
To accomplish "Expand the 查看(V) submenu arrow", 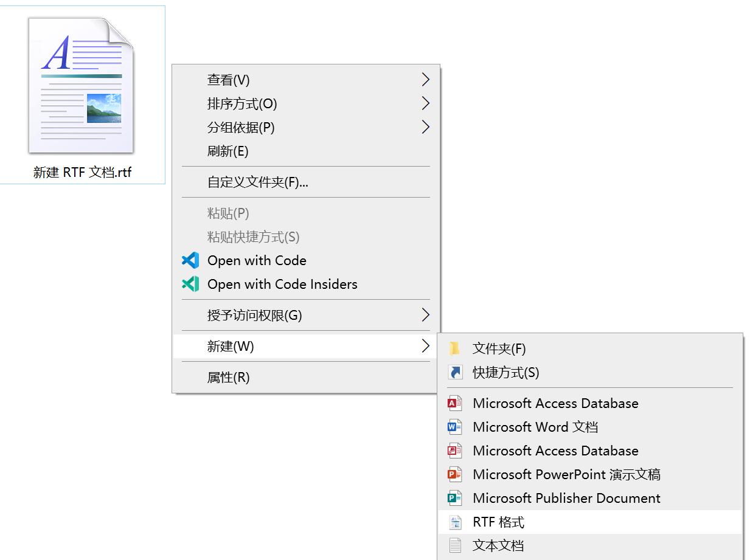I will click(425, 79).
